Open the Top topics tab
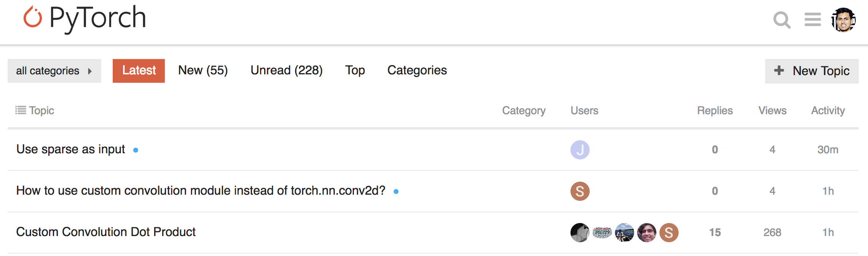Viewport: 868px width, 256px height. click(355, 70)
